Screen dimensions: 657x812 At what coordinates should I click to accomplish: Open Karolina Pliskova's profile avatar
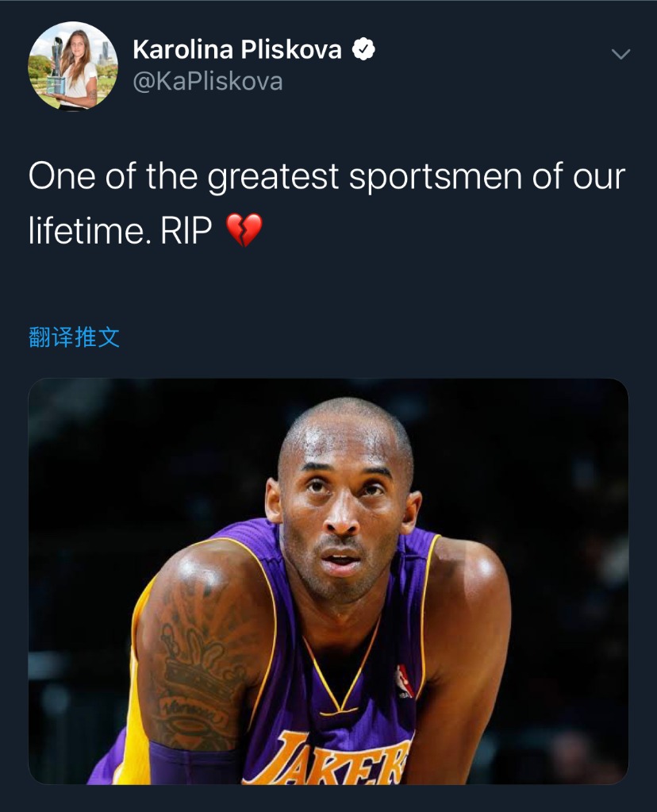pyautogui.click(x=73, y=66)
